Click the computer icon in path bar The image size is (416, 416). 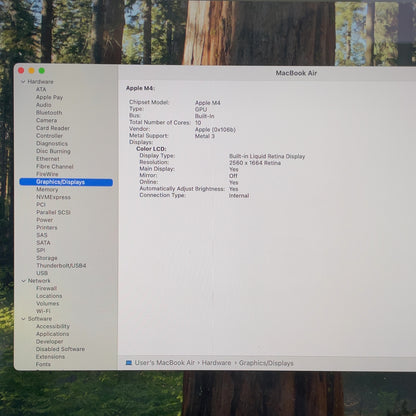click(129, 363)
